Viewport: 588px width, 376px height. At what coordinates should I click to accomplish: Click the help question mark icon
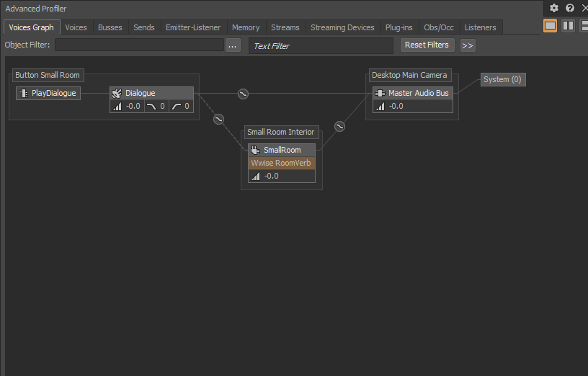tap(570, 8)
